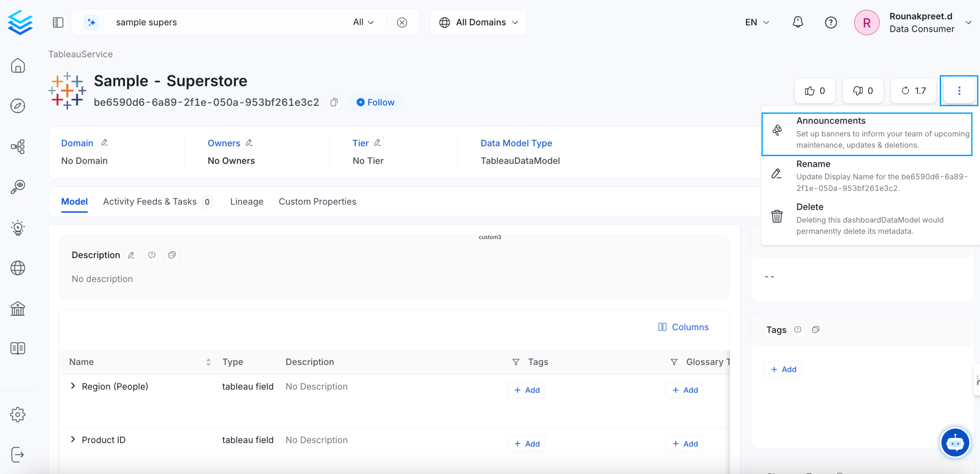The height and width of the screenshot is (474, 980).
Task: Click the thumbs-down vote button showing 0
Action: coord(863,91)
